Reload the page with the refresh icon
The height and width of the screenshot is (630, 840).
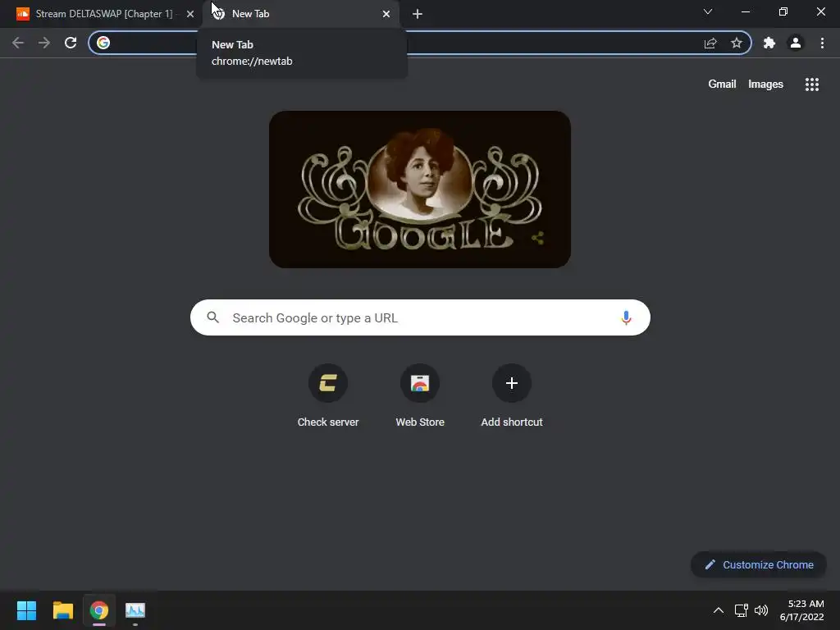pyautogui.click(x=71, y=43)
